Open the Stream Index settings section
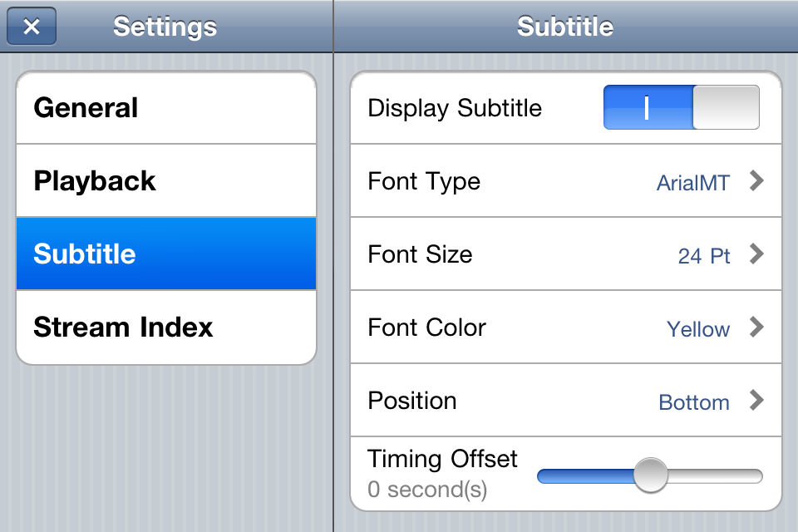The width and height of the screenshot is (798, 532). click(166, 328)
